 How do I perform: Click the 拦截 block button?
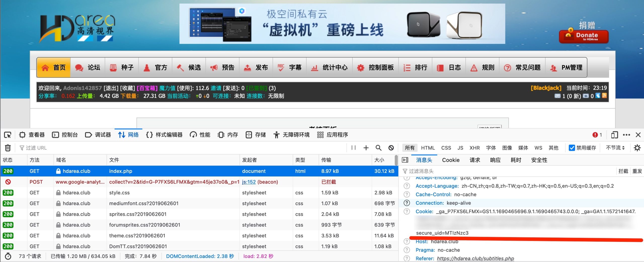(623, 171)
